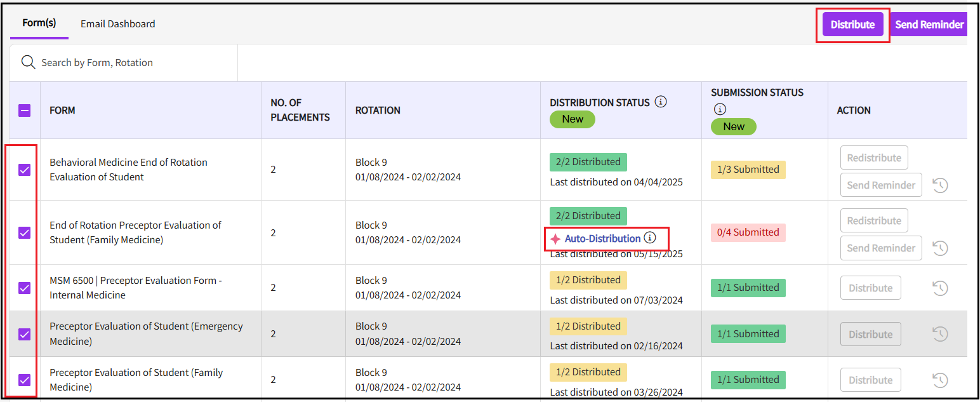
Task: Click the 0/4 Submitted status badge
Action: point(748,232)
